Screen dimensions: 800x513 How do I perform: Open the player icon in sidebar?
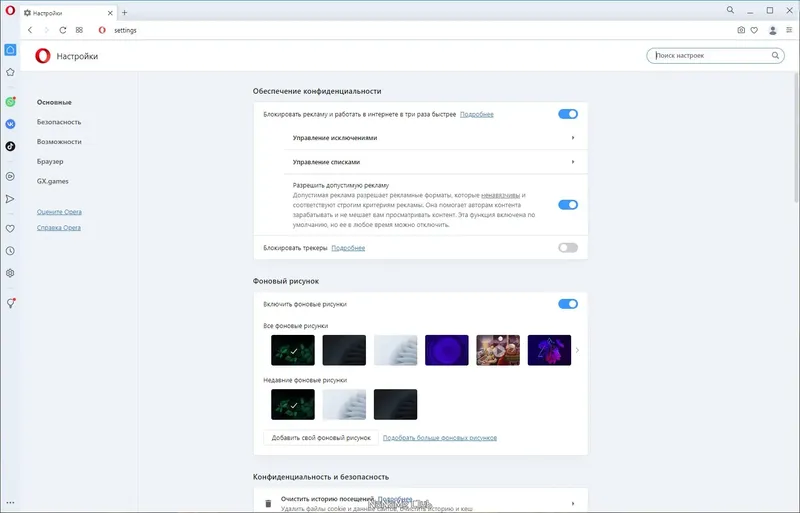tap(10, 177)
